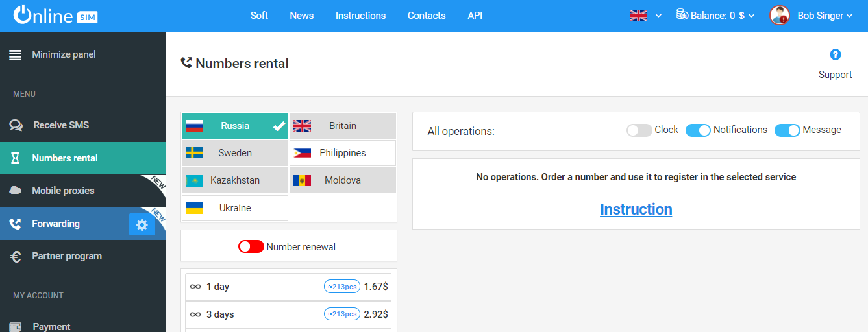Click the UK flag language icon
868x332 pixels.
[639, 16]
